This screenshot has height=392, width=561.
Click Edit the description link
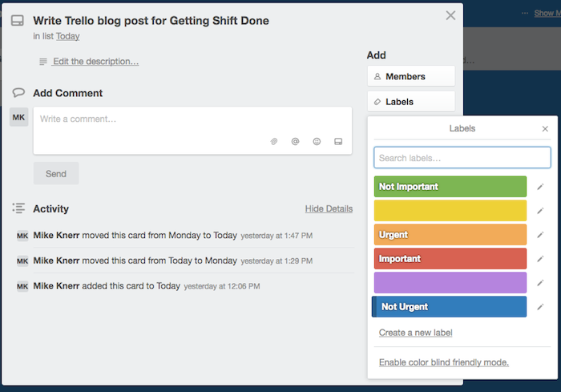(95, 62)
